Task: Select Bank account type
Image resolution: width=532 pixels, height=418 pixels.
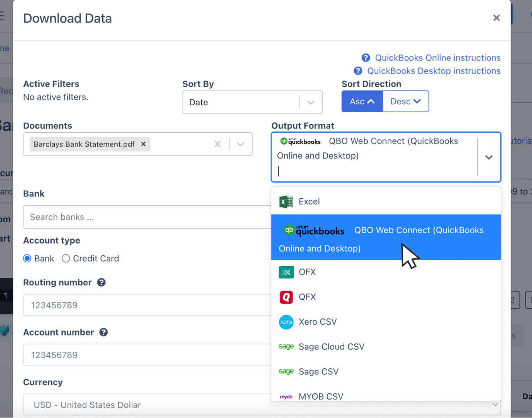Action: click(27, 258)
